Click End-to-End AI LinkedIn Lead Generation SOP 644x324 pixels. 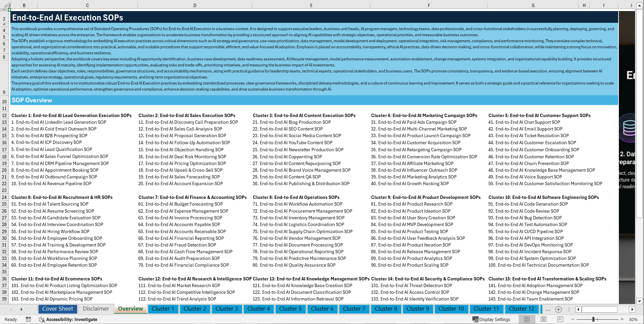pos(59,122)
